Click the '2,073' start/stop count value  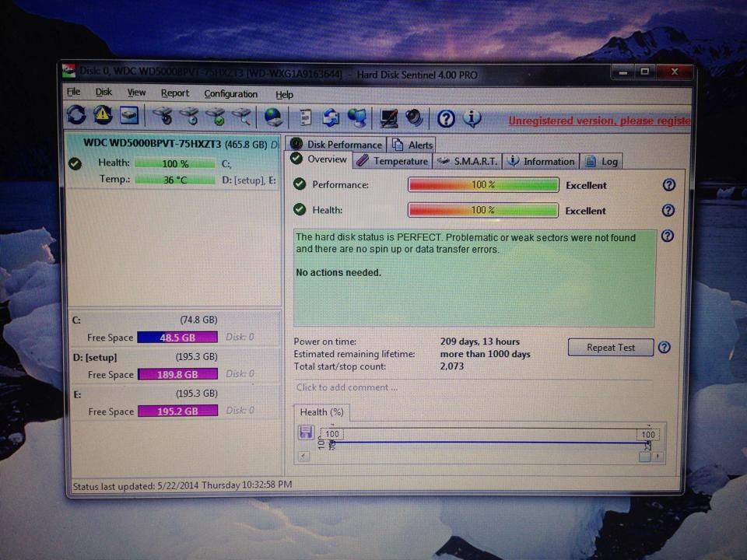point(451,366)
